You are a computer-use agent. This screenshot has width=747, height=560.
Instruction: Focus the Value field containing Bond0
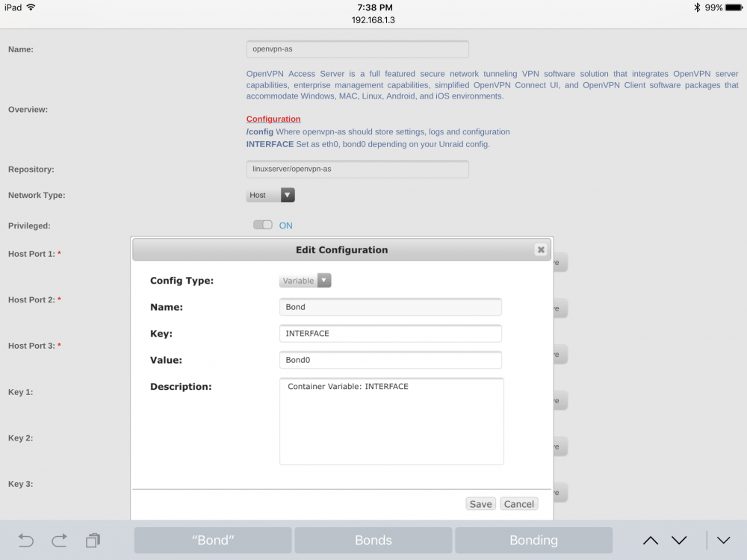(x=390, y=360)
